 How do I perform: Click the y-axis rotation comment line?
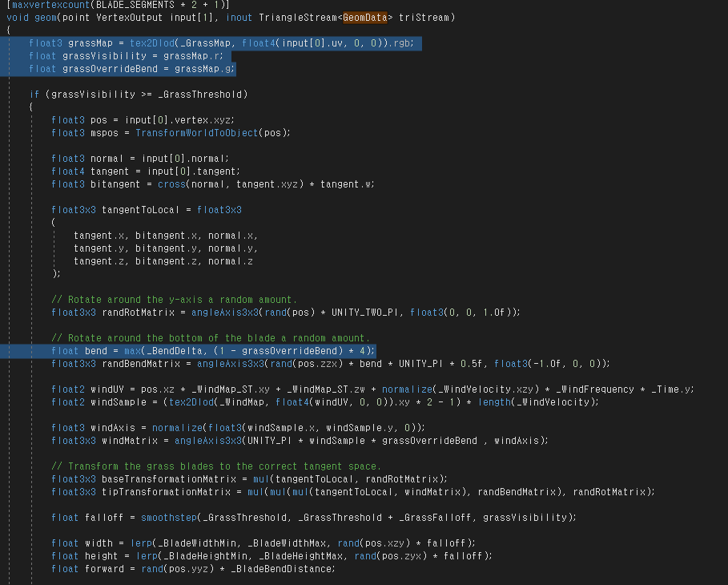[x=174, y=300]
